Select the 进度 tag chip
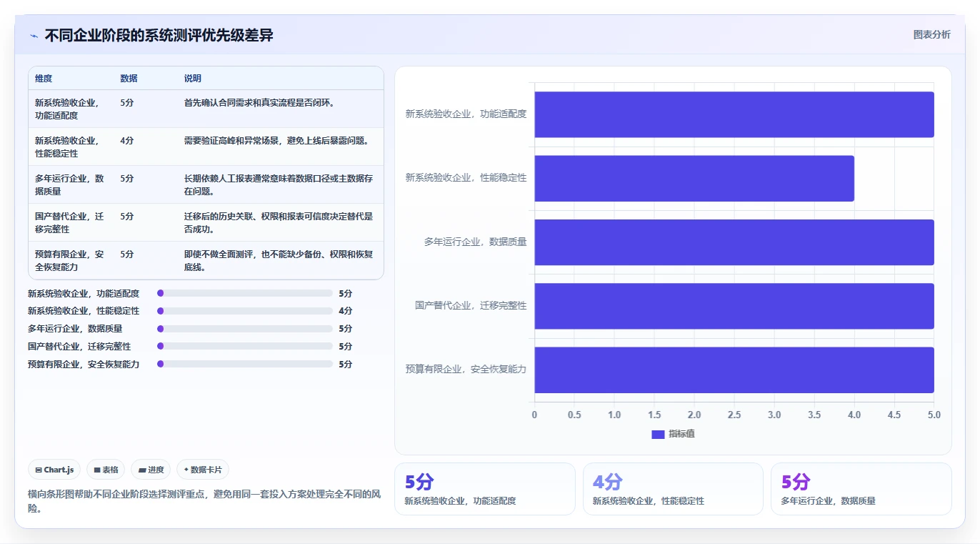980x544 pixels. tap(151, 470)
